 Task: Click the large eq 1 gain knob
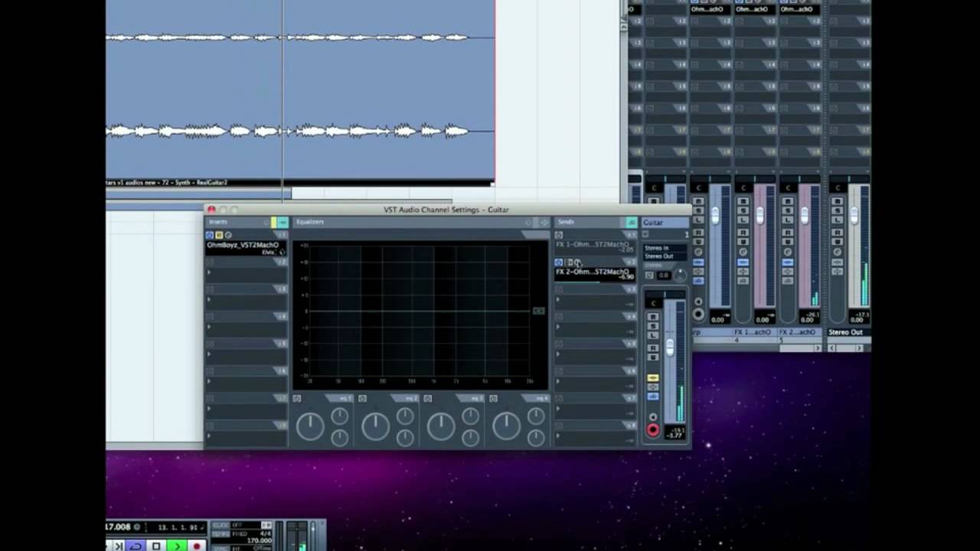coord(310,426)
